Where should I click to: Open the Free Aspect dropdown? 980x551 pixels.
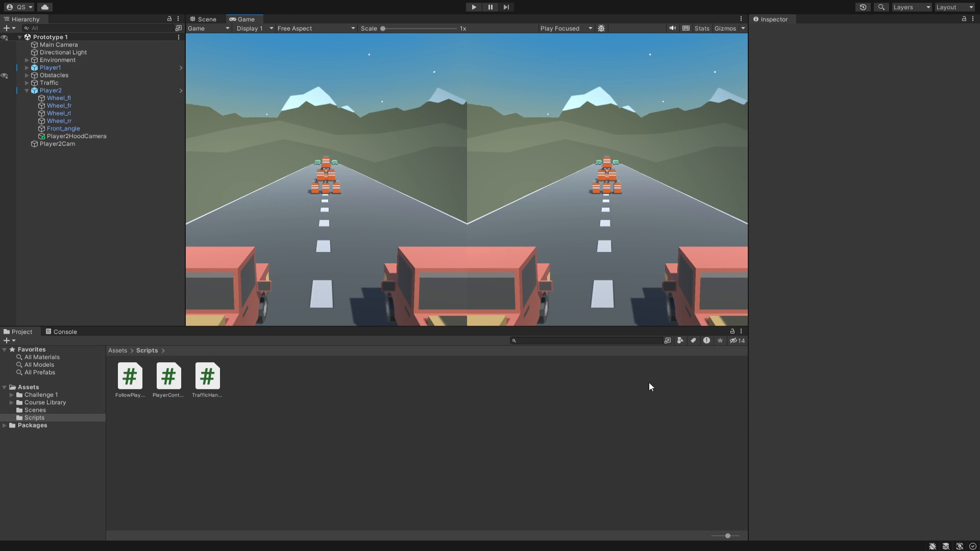tap(315, 28)
